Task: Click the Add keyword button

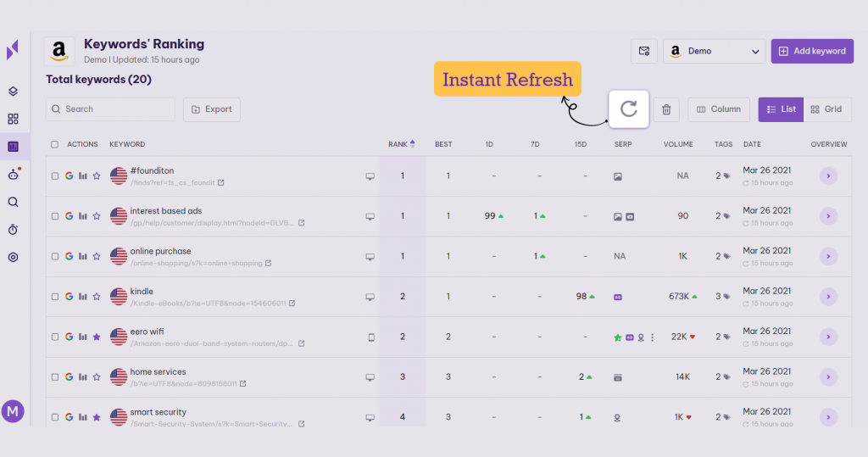Action: tap(812, 51)
